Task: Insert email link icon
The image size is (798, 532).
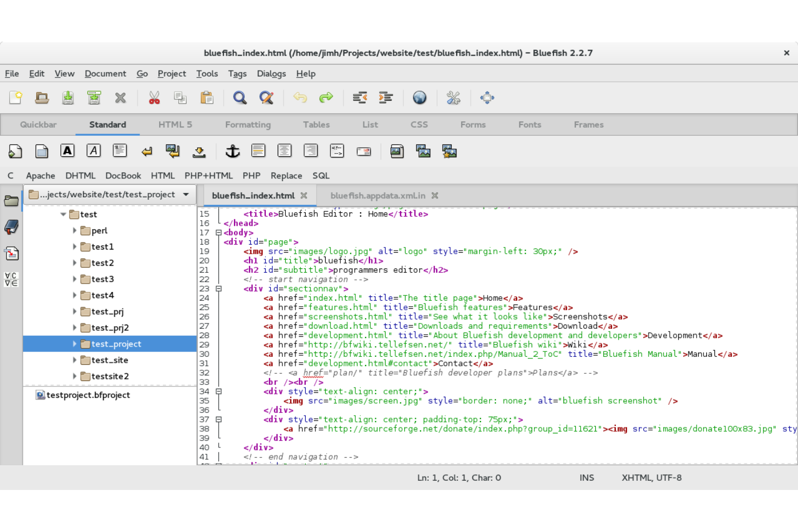Action: click(x=363, y=151)
